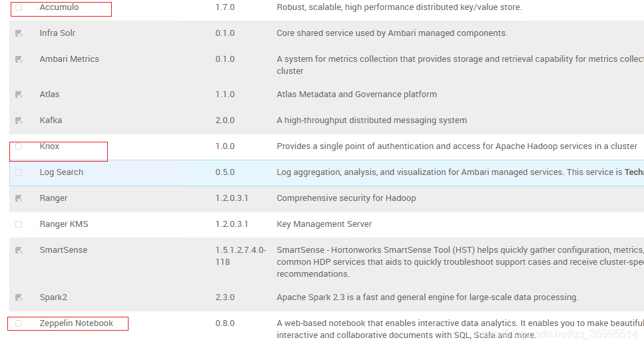Click the Ambari Metrics service name
Screen dimensions: 644x346
[x=69, y=59]
